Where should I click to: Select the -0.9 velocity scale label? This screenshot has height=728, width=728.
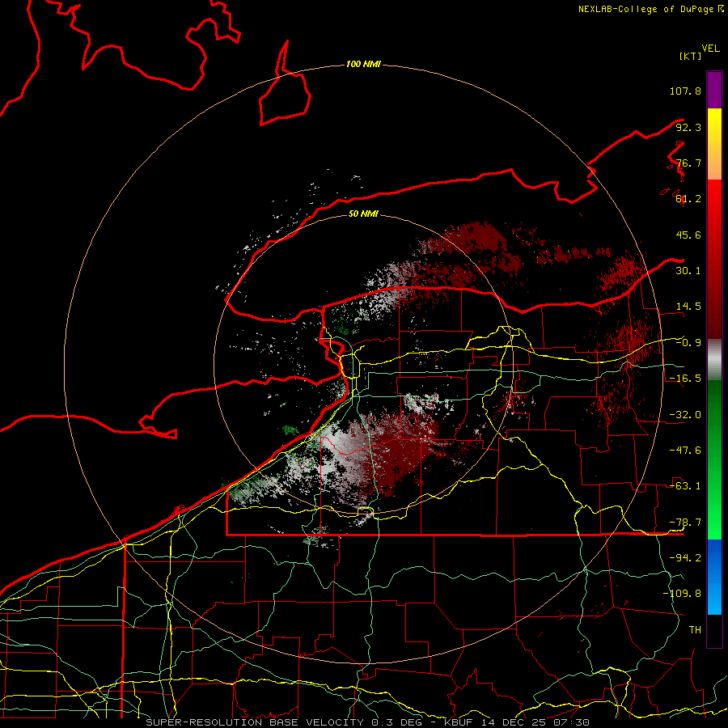pyautogui.click(x=688, y=343)
